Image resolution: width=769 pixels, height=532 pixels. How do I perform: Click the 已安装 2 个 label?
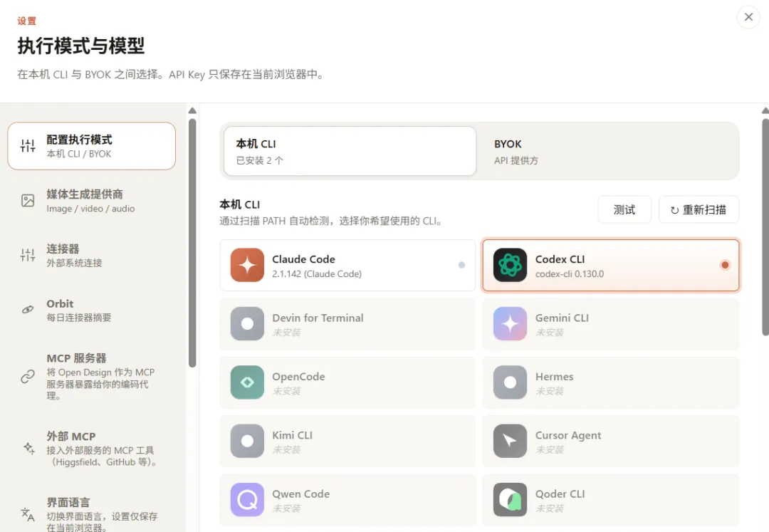point(259,160)
